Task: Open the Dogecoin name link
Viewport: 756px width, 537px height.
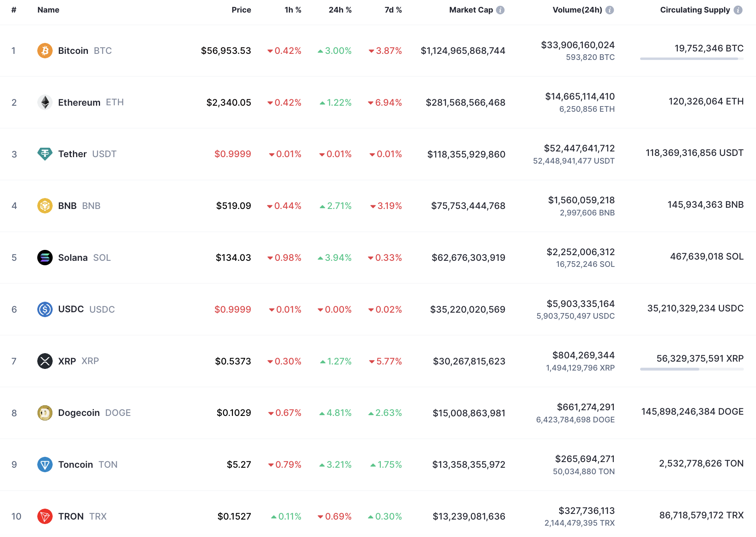Action: click(79, 413)
